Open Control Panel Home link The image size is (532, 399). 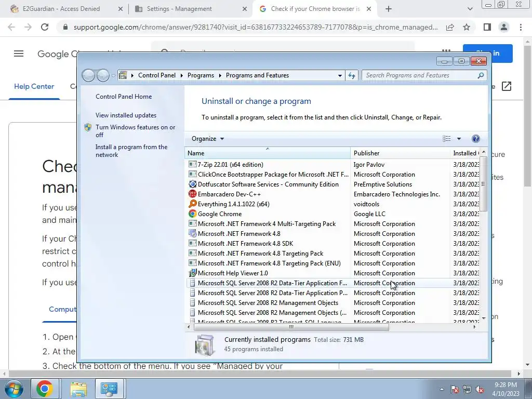point(124,96)
